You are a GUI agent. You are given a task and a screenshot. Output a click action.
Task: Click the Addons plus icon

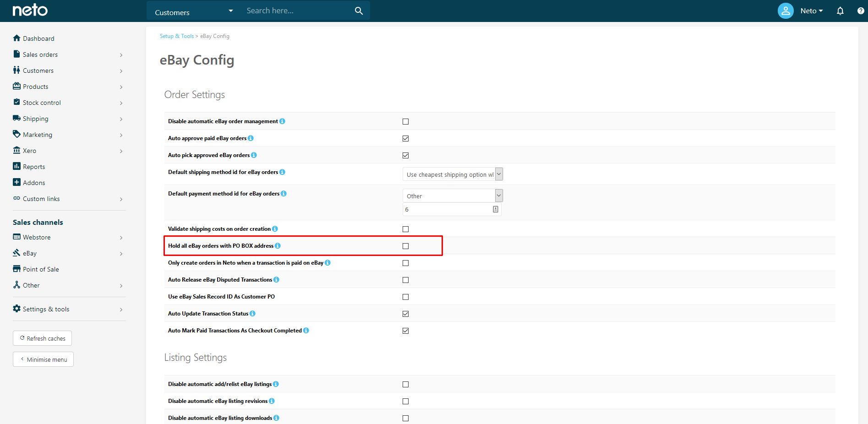[x=17, y=182]
